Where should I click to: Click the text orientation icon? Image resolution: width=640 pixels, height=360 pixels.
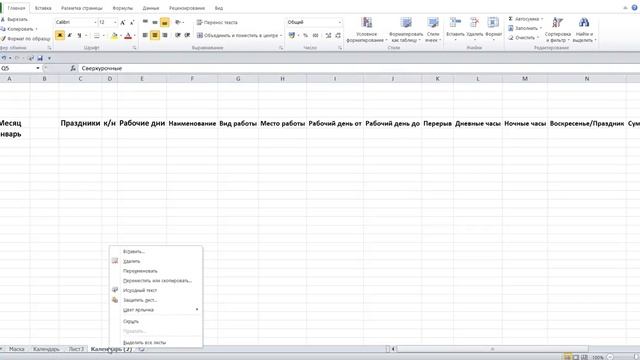coord(178,22)
